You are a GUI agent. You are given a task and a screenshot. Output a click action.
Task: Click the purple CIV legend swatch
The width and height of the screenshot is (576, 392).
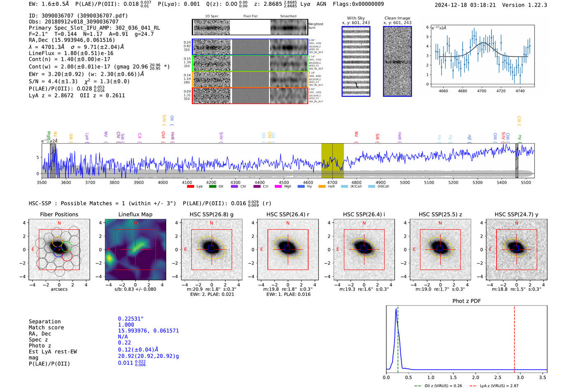point(234,187)
